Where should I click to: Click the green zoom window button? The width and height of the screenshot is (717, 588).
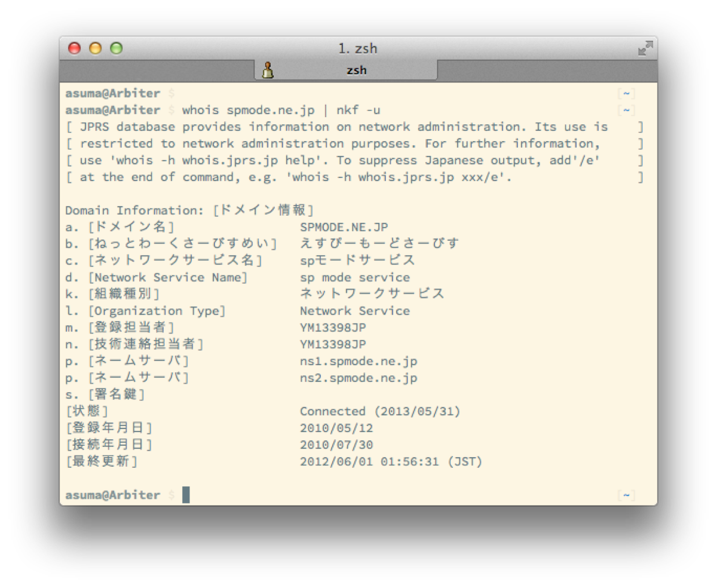(117, 48)
